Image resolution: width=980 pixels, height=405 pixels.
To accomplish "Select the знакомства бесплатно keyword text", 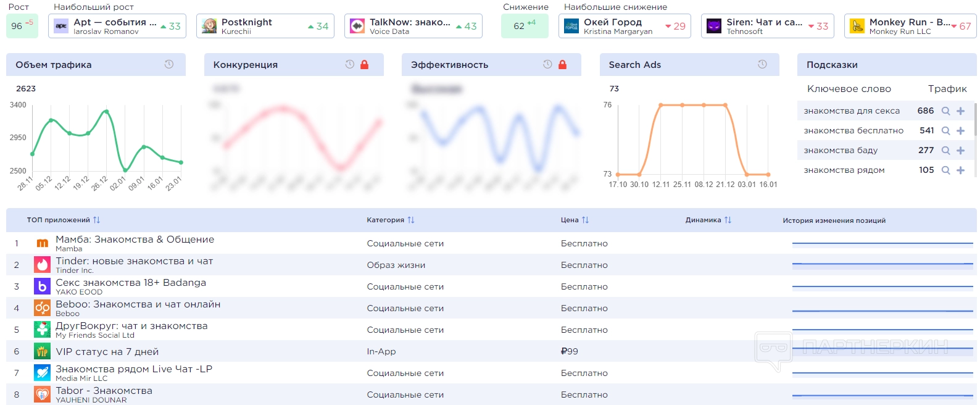I will (853, 131).
